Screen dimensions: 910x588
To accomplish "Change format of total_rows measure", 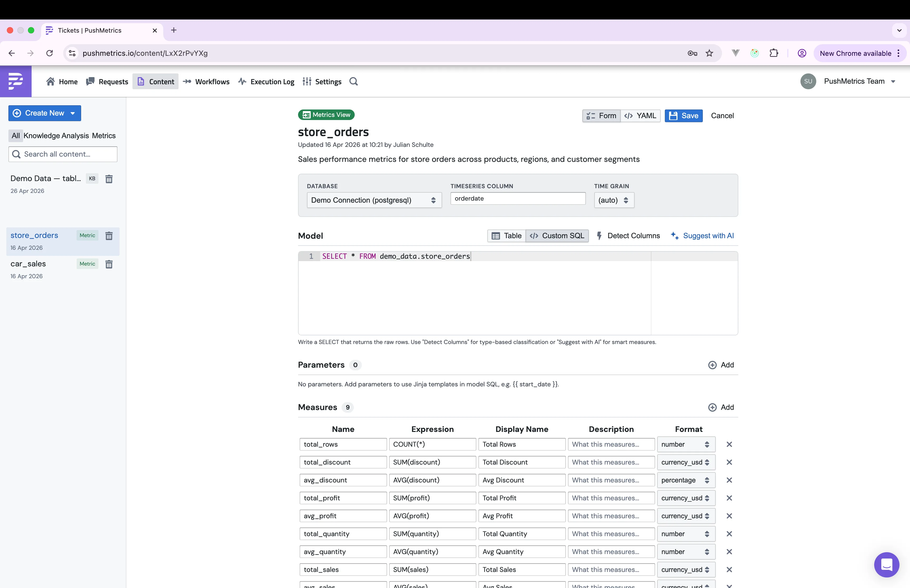I will click(x=686, y=445).
